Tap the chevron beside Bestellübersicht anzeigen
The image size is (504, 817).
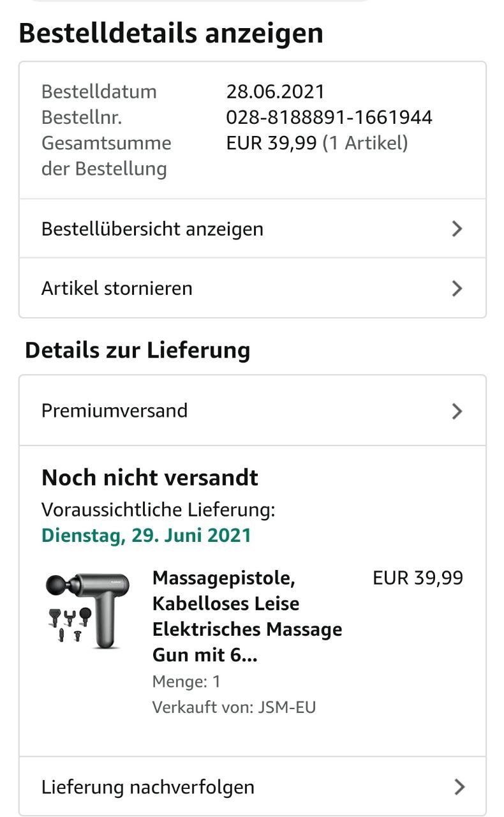pyautogui.click(x=457, y=229)
